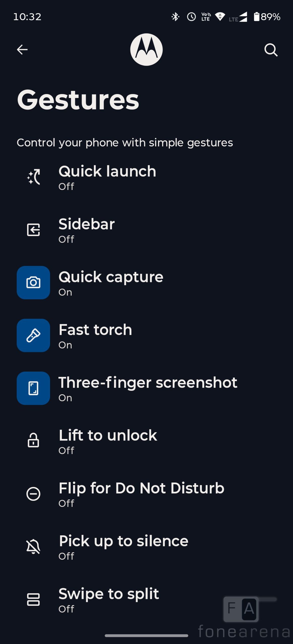Tap the Do Not Disturb circle icon

click(33, 494)
